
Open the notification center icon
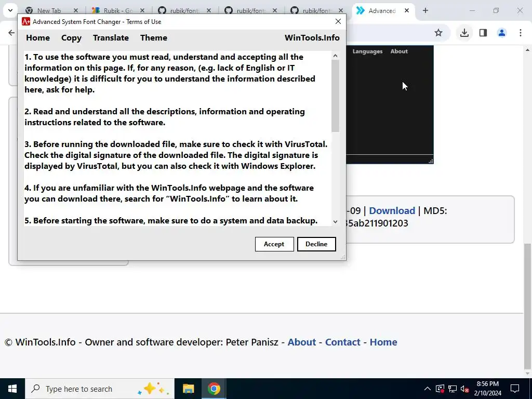click(x=515, y=389)
